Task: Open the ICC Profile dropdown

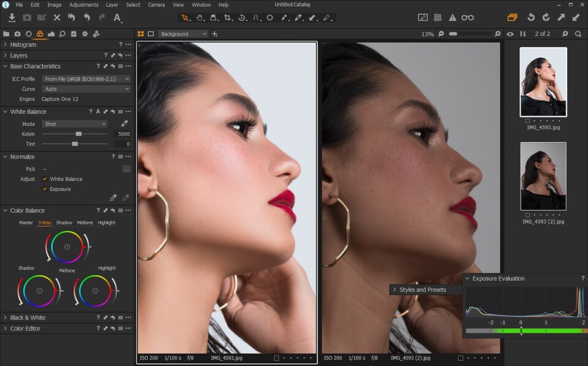Action: point(86,78)
